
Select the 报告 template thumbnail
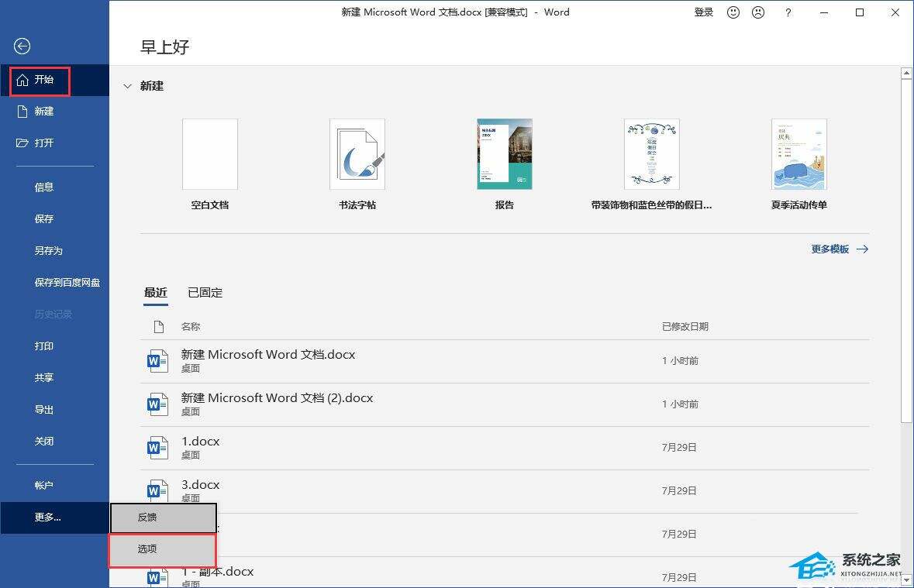point(505,154)
